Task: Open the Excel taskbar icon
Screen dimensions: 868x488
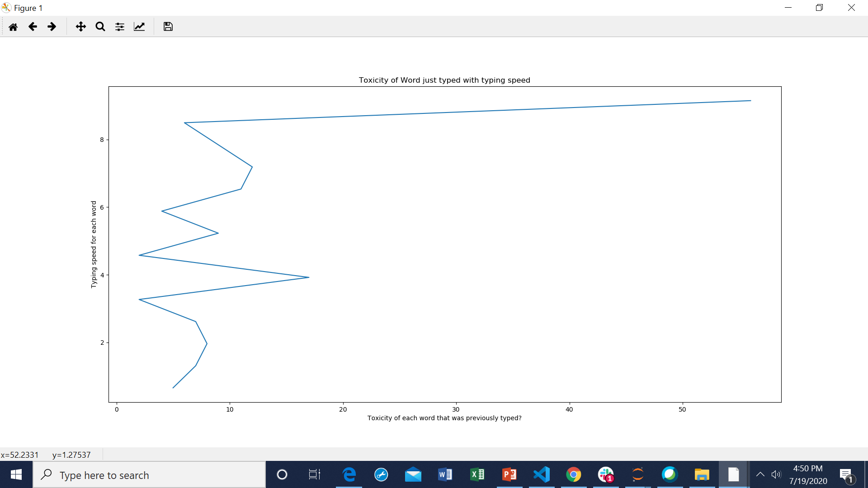Action: tap(477, 474)
